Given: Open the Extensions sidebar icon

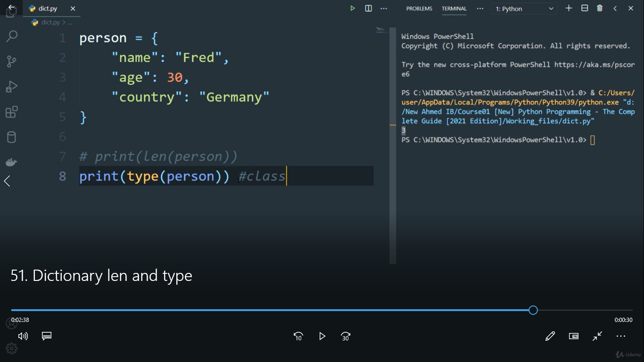Looking at the screenshot, I should point(11,112).
